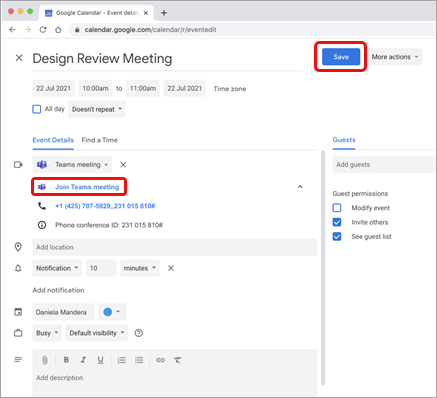The height and width of the screenshot is (398, 437).
Task: Insert numbered list in description
Action: pos(122,360)
